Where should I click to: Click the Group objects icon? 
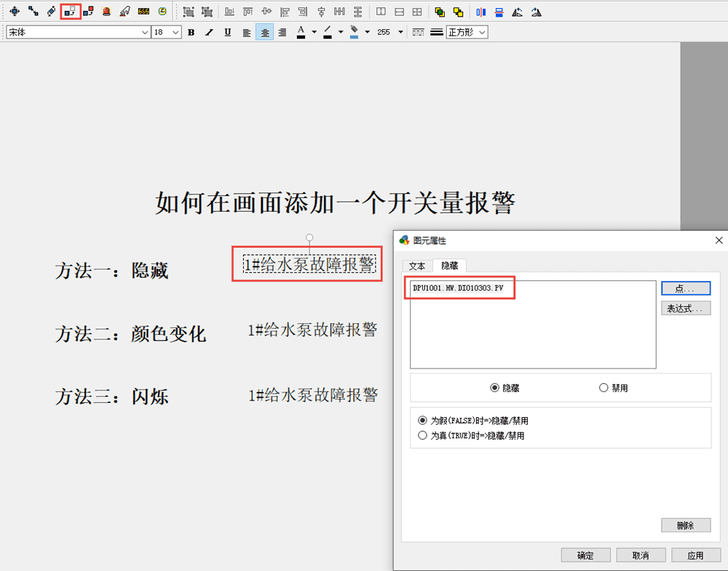(x=189, y=12)
